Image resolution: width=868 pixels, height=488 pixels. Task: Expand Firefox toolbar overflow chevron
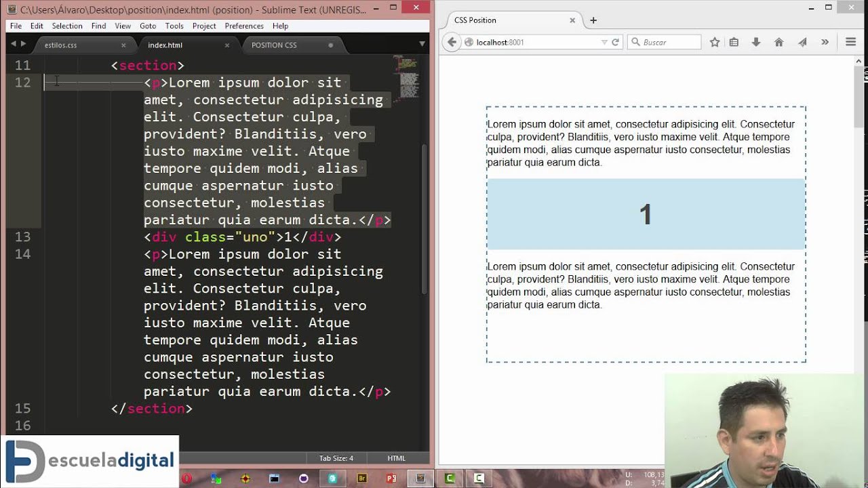[x=825, y=42]
